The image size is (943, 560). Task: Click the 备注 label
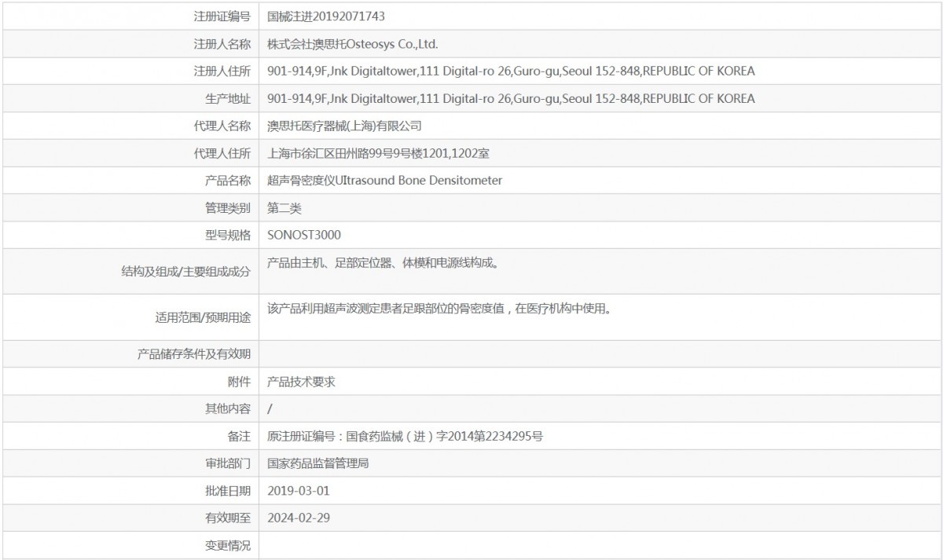tap(239, 436)
